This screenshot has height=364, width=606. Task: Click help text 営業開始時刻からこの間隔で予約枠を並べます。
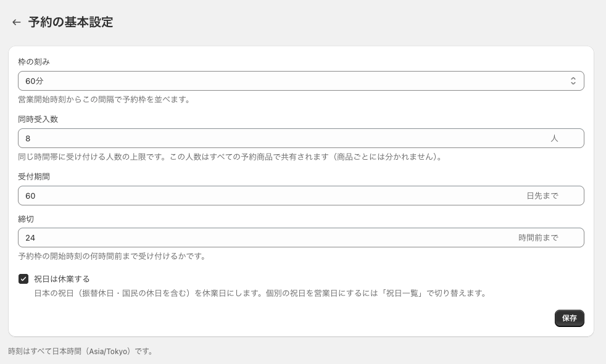pos(105,99)
